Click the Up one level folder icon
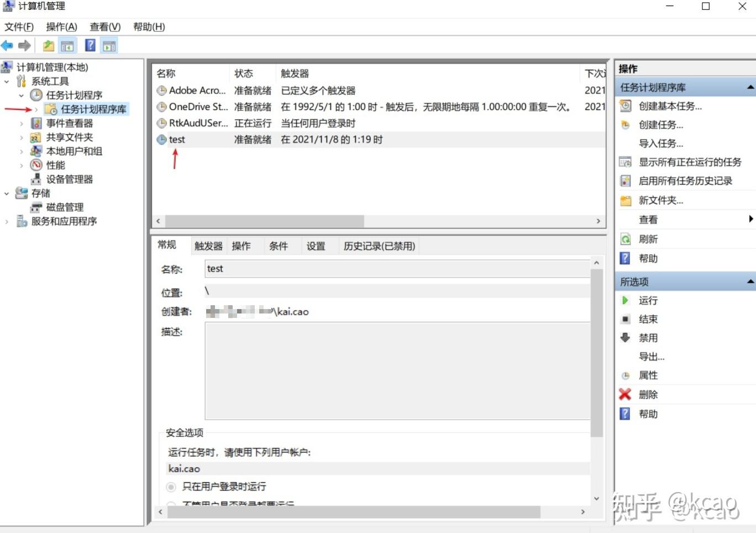 point(49,45)
